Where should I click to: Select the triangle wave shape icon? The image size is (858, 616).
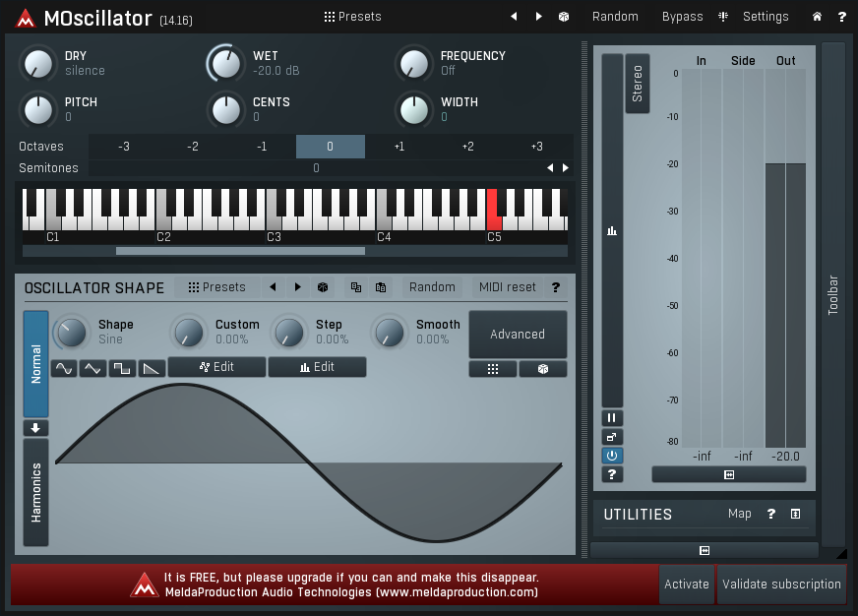pyautogui.click(x=92, y=368)
